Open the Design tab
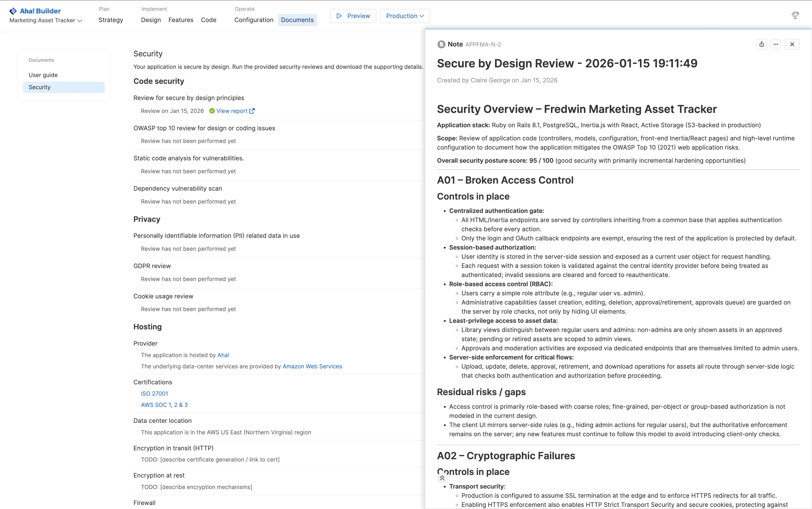This screenshot has height=509, width=812. 151,20
